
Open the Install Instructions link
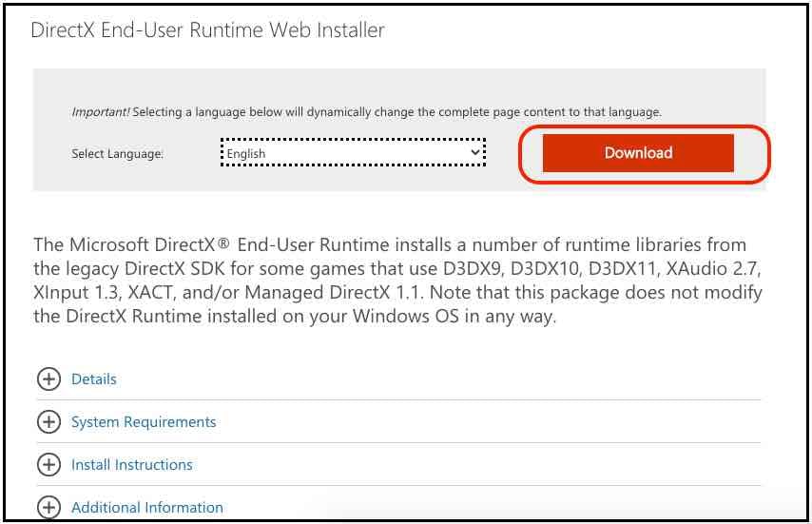tap(131, 464)
